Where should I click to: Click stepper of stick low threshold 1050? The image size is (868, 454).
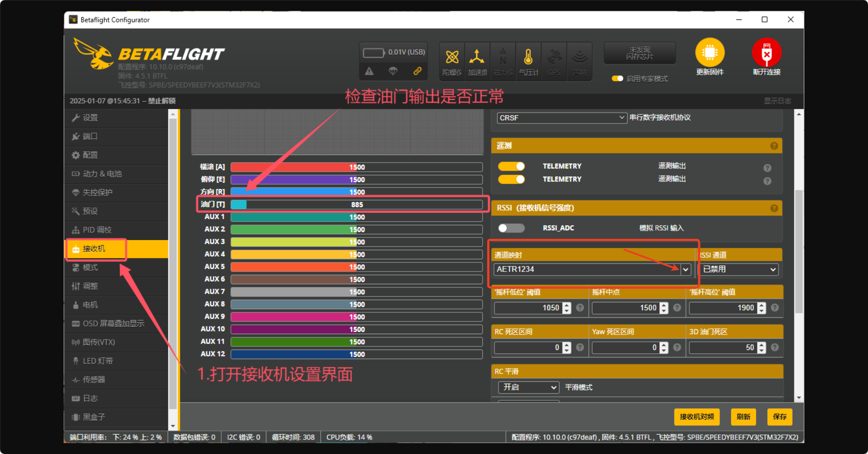tap(566, 308)
